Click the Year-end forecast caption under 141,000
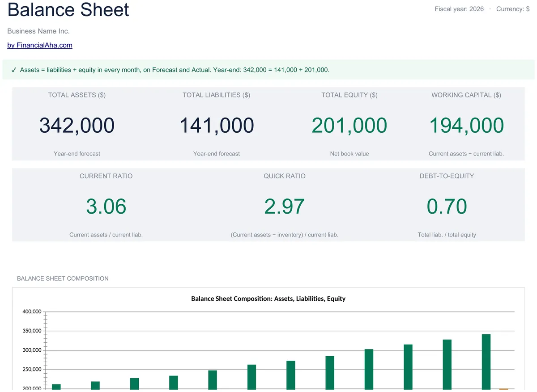This screenshot has height=392, width=537. coord(217,154)
